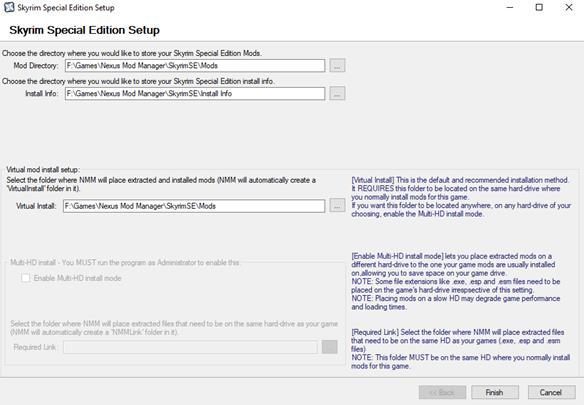Click the Install Info path field
This screenshot has width=584, height=405.
click(195, 94)
